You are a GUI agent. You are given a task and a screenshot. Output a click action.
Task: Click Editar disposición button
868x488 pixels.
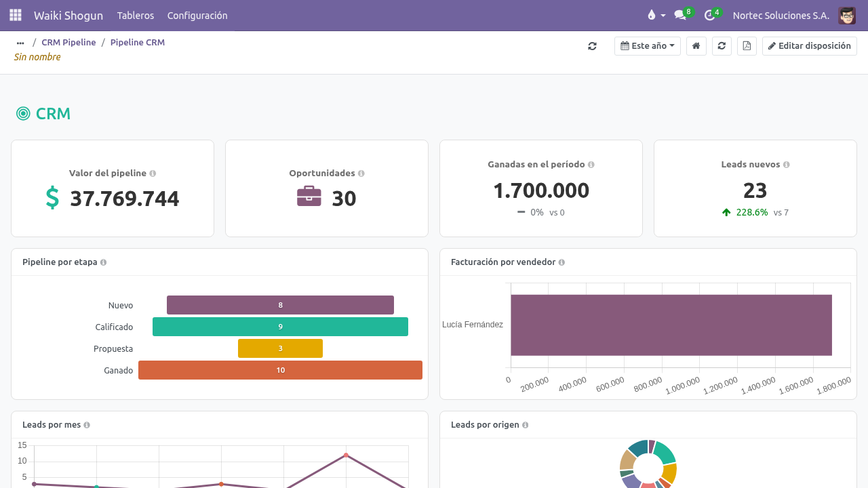pyautogui.click(x=810, y=46)
